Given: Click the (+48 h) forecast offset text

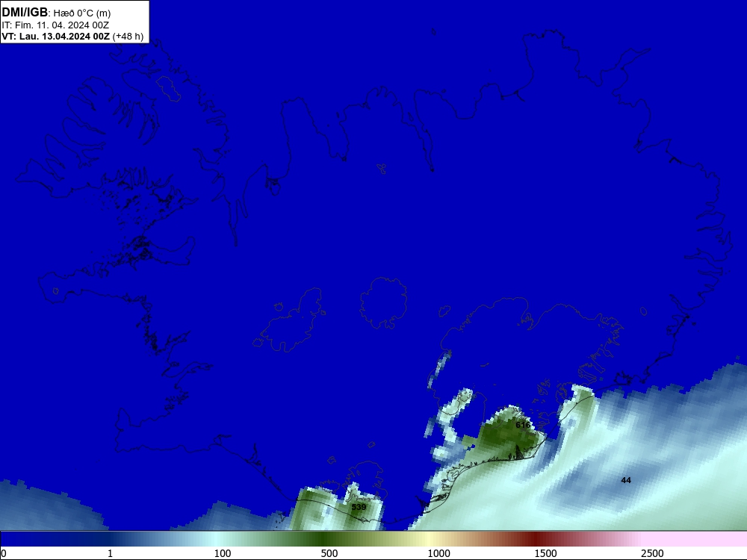Looking at the screenshot, I should click(x=128, y=37).
